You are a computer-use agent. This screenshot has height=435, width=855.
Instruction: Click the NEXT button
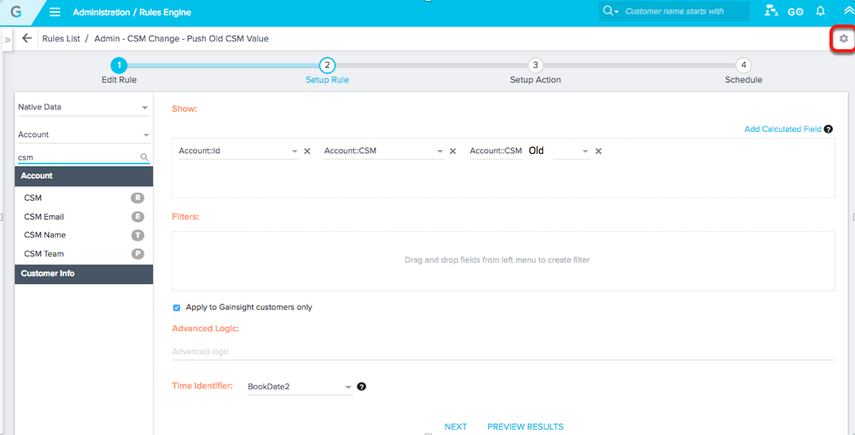click(x=455, y=427)
